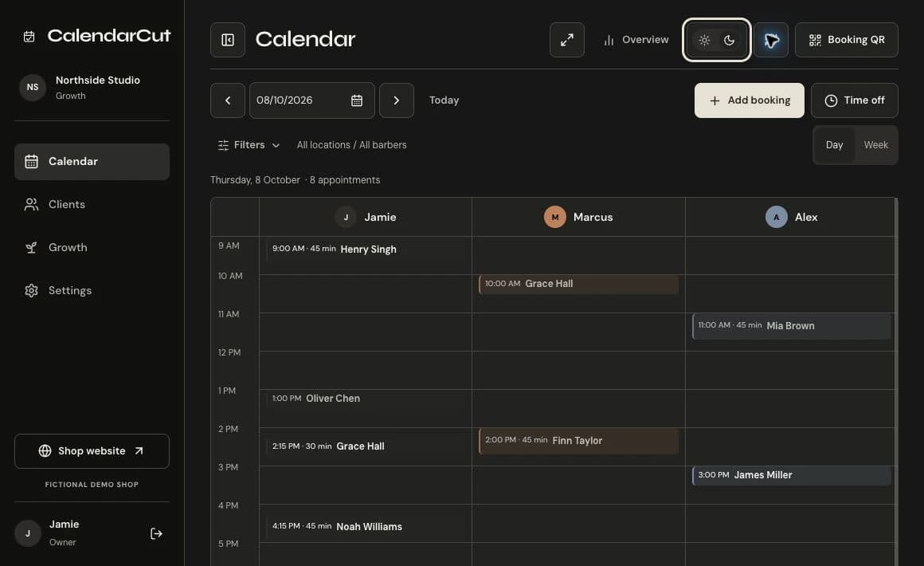Open Grace Hall 10:00 AM appointment

pos(578,284)
